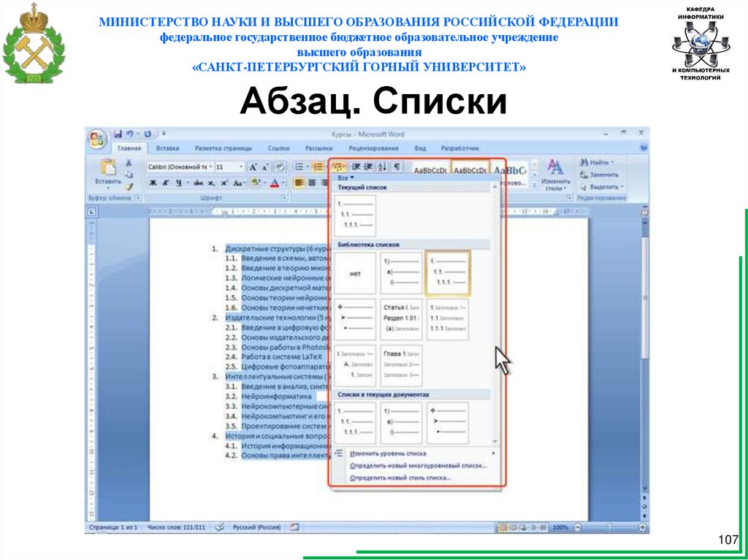Align text left in paragraph group
748x560 pixels.
[x=299, y=183]
